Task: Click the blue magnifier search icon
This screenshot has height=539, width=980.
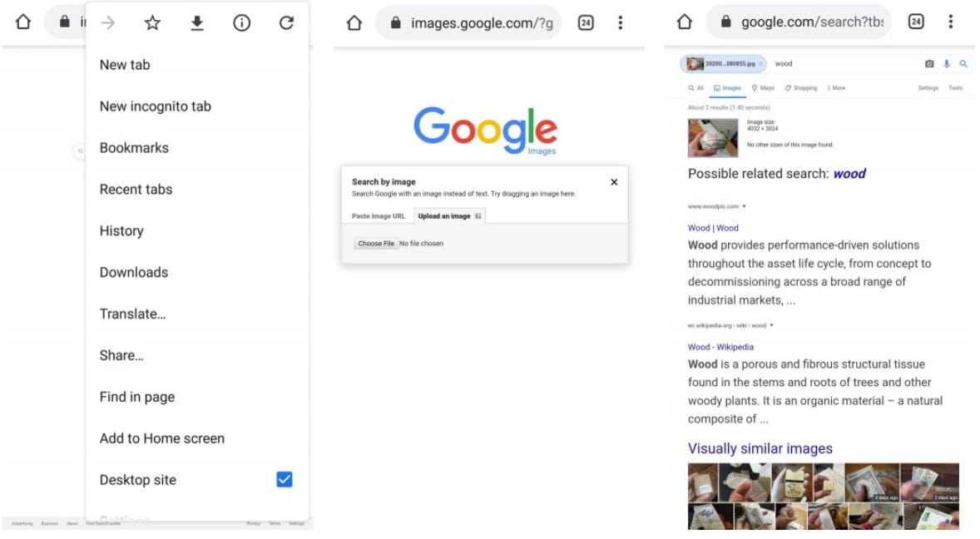Action: (x=963, y=64)
